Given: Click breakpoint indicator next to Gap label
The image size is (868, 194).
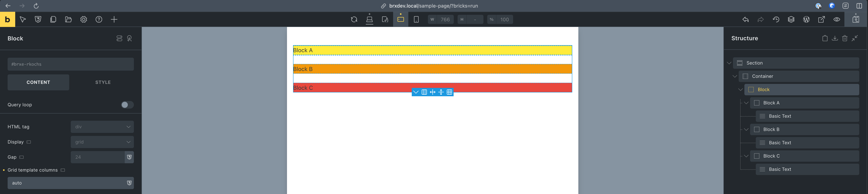Looking at the screenshot, I should point(21,157).
